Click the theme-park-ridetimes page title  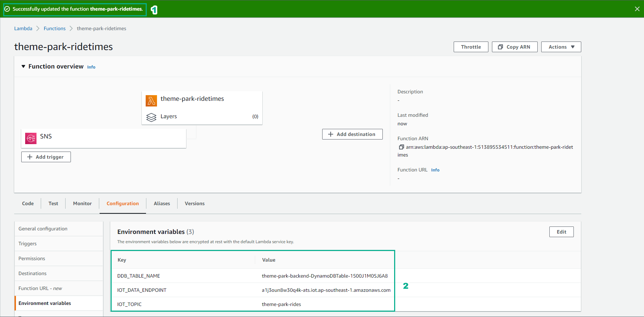coord(63,47)
